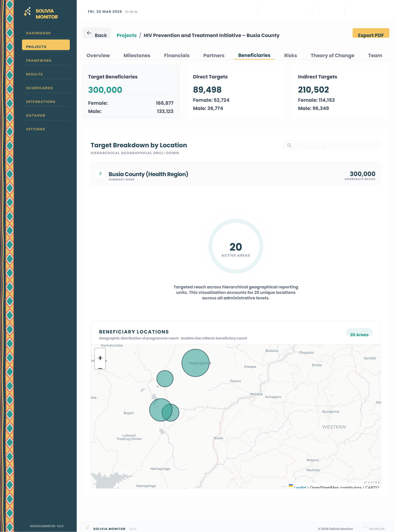This screenshot has height=532, width=395.
Task: Open Dashboard from the sidebar
Action: coord(38,33)
